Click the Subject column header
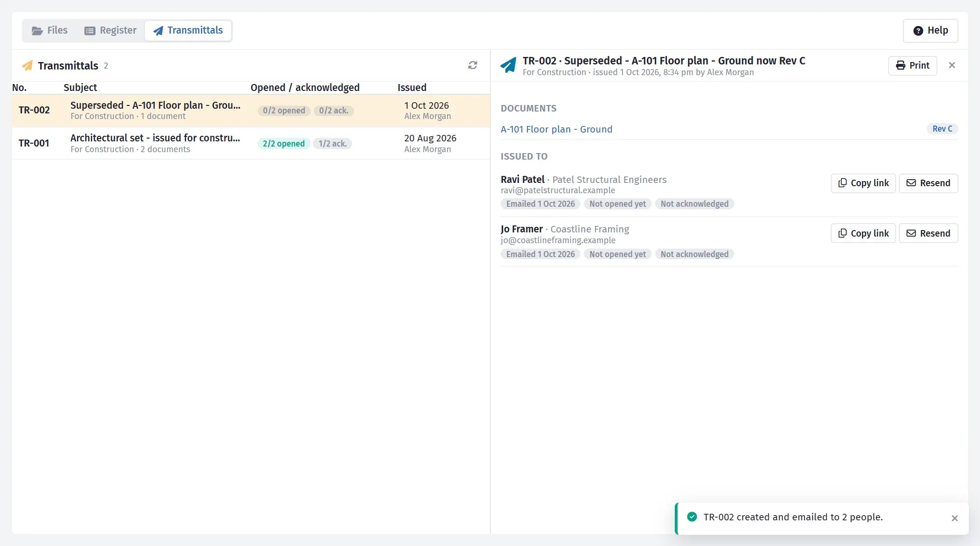Viewport: 980px width, 546px height. pyautogui.click(x=80, y=88)
